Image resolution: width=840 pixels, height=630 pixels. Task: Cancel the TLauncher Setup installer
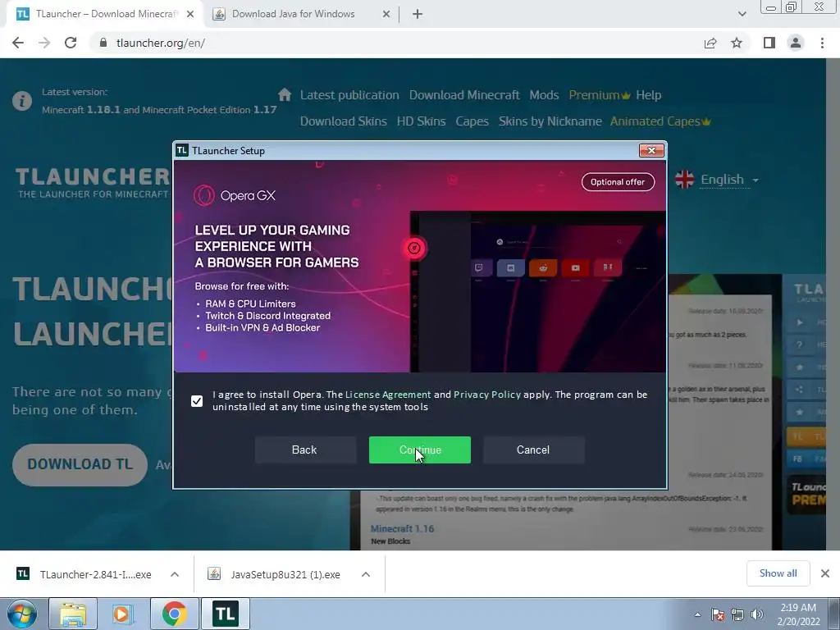coord(533,450)
